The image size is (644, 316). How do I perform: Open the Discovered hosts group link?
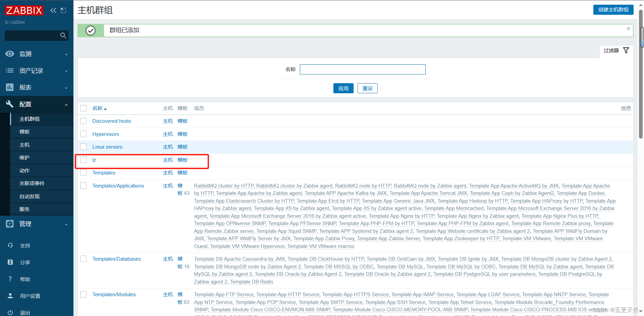pos(112,121)
